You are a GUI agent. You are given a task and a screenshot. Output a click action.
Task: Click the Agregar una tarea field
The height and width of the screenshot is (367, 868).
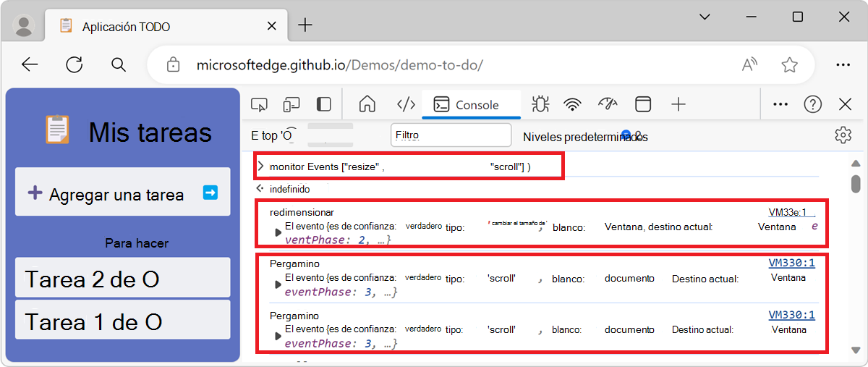click(123, 193)
